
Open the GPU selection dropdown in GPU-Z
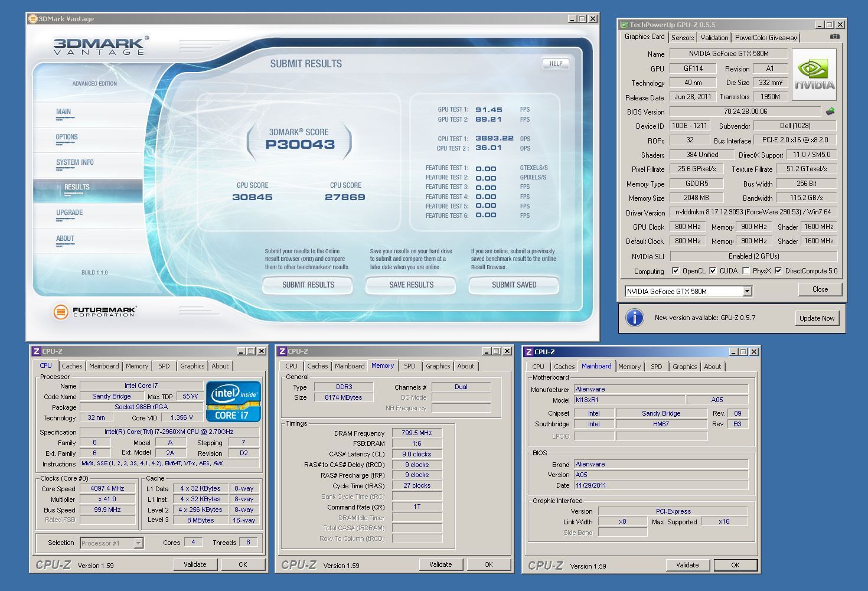747,291
